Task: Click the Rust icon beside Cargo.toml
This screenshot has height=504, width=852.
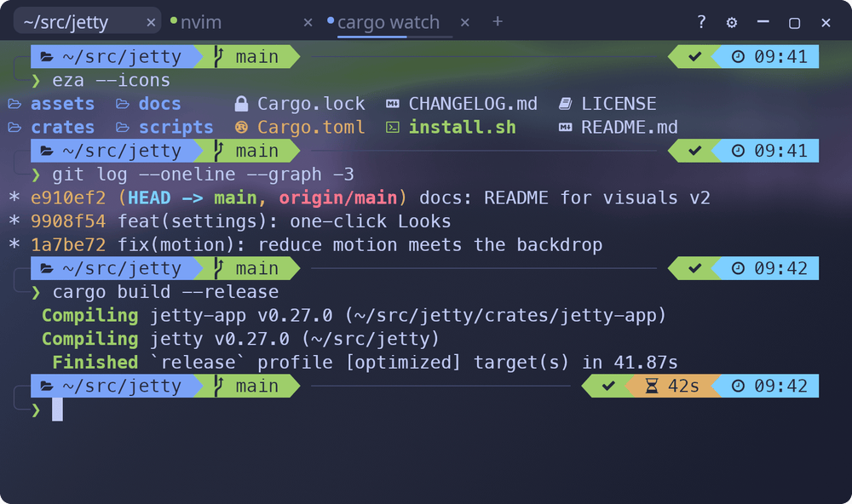Action: point(241,127)
